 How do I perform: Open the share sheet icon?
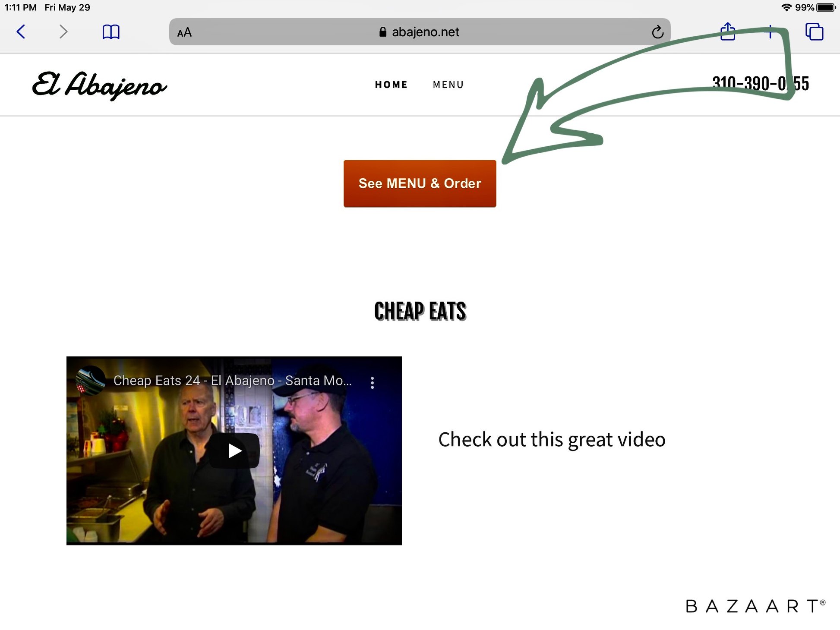728,31
